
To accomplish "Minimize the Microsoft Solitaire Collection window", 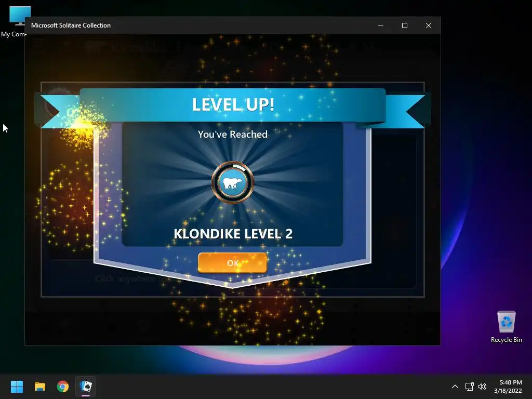I will tap(381, 25).
